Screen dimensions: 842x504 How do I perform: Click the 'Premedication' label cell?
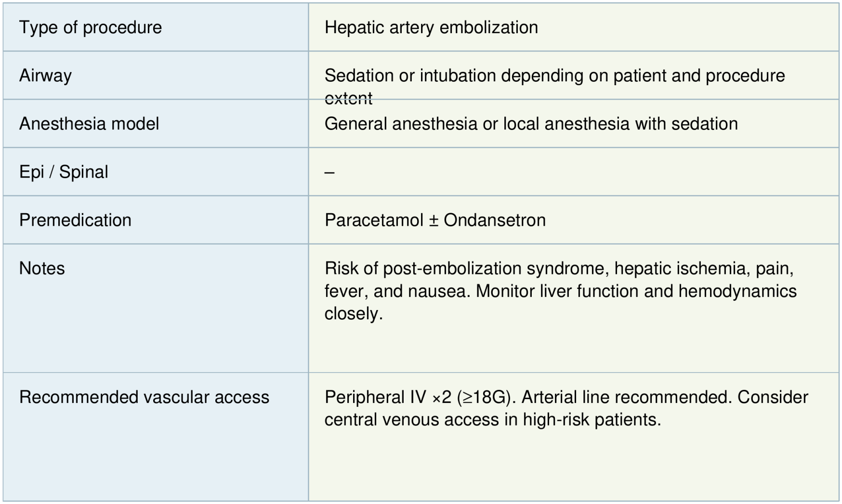pyautogui.click(x=75, y=220)
